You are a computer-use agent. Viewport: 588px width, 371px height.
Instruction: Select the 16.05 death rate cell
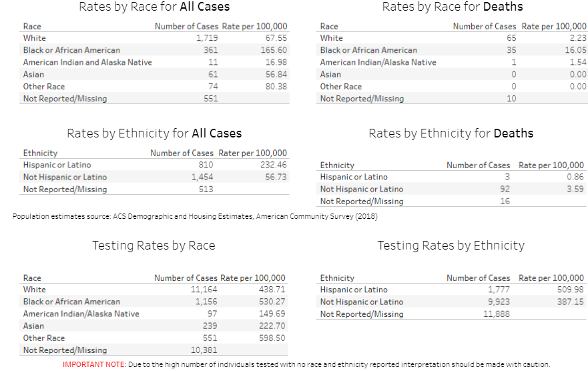coord(574,50)
